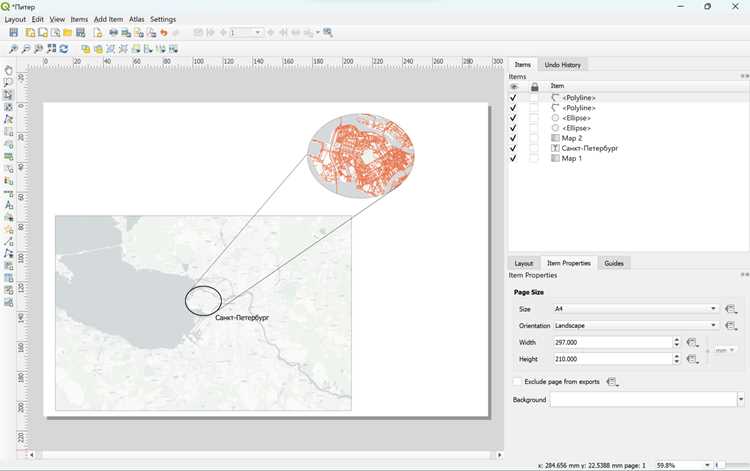
Task: Select the Edit Nodes Item tool
Action: click(8, 119)
